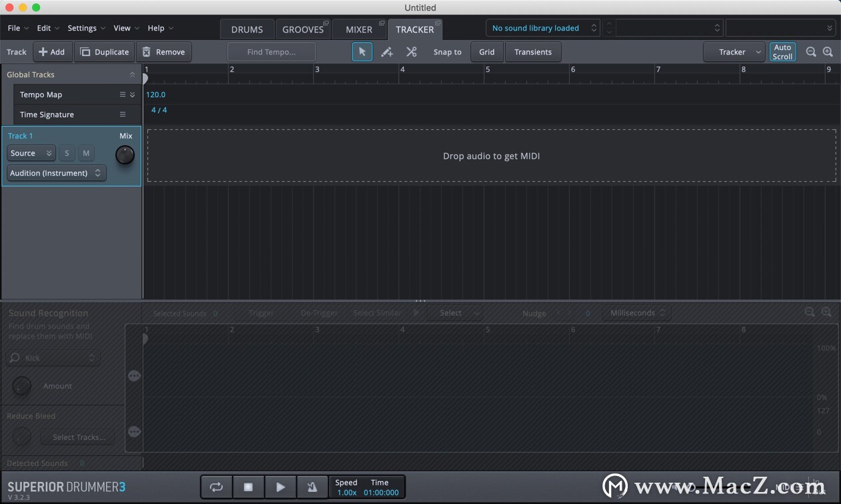Viewport: 841px width, 504px height.
Task: Enable snap to Transients
Action: point(533,52)
